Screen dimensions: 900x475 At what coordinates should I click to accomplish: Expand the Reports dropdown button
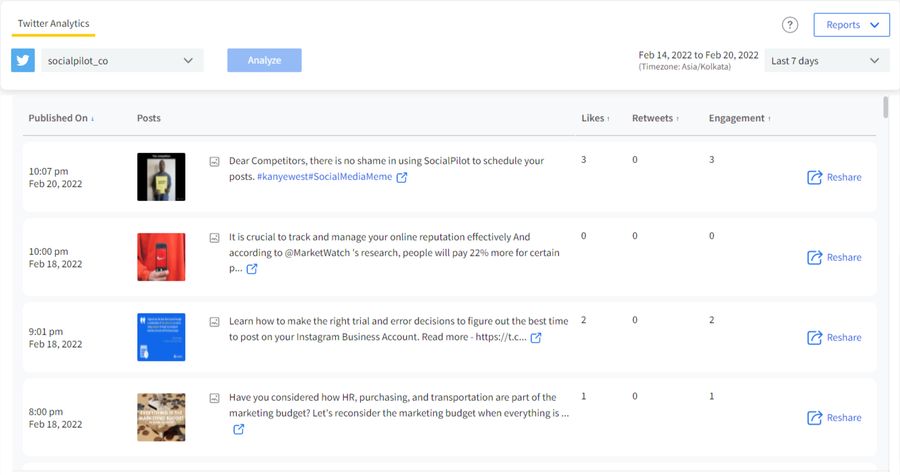[852, 25]
